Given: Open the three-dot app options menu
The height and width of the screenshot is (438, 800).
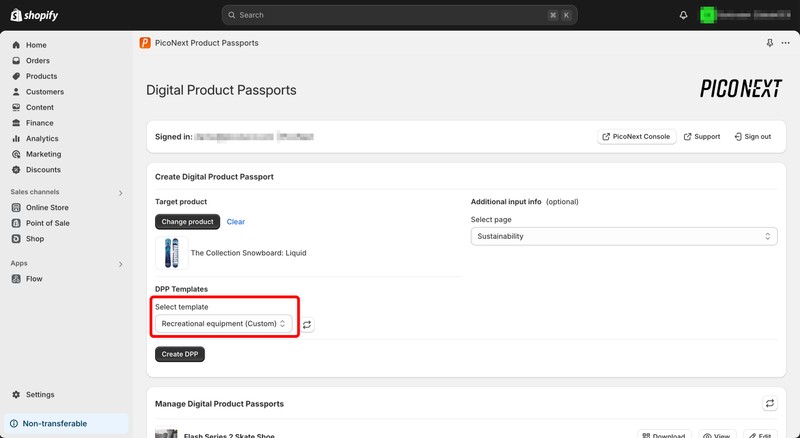Looking at the screenshot, I should coord(785,43).
